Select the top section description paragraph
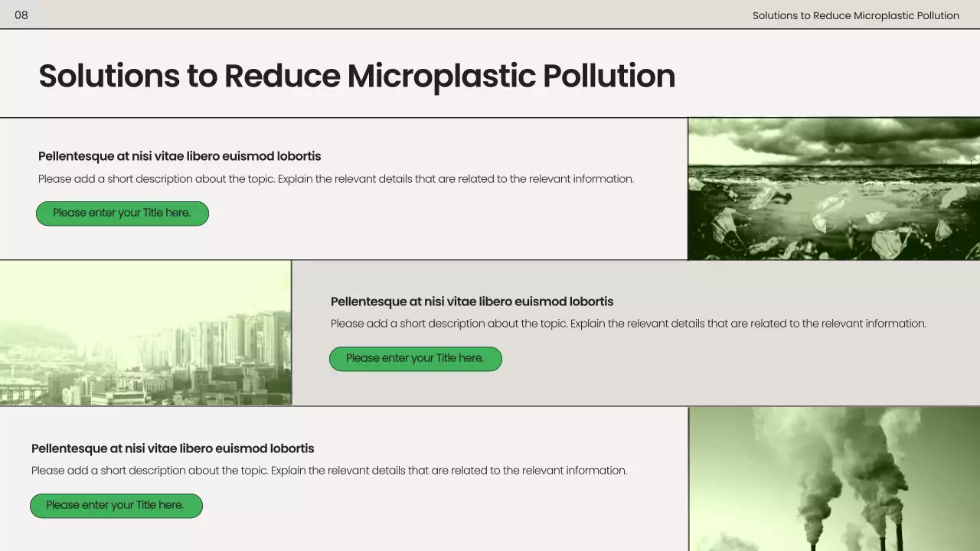 coord(337,178)
